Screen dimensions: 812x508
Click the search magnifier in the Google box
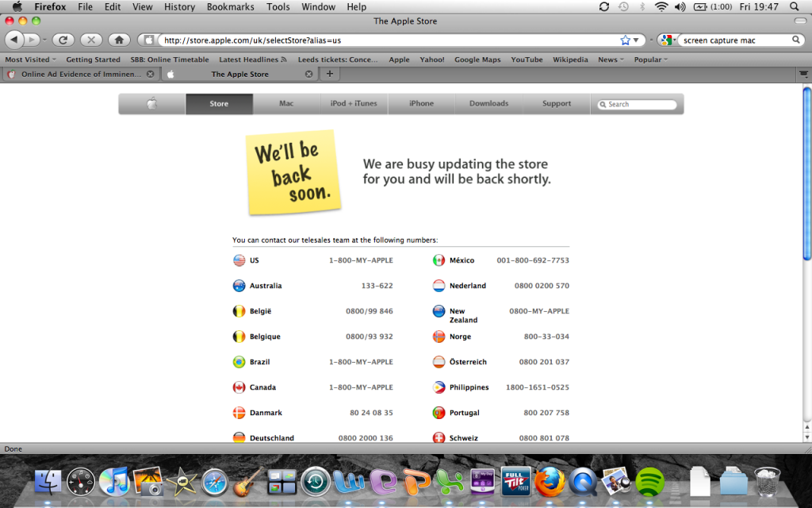pyautogui.click(x=796, y=40)
